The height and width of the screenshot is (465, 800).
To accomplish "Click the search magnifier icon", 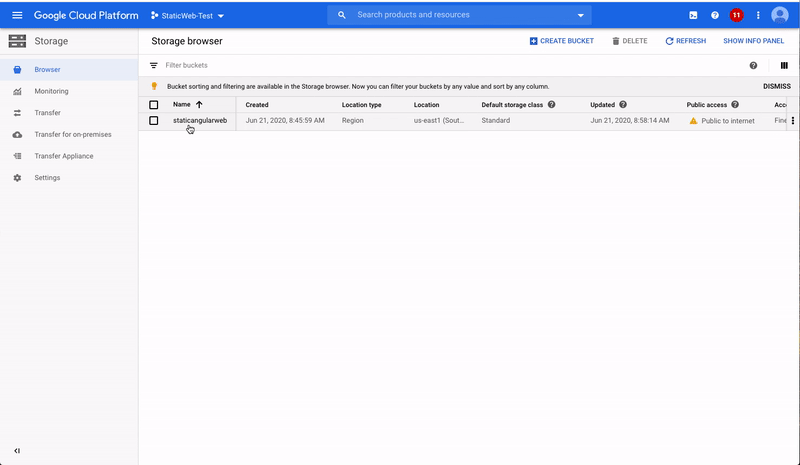I will tap(342, 15).
